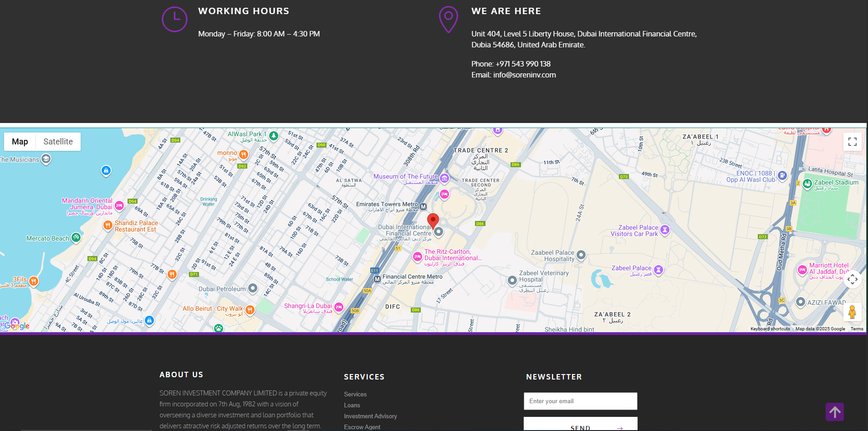Image resolution: width=868 pixels, height=431 pixels.
Task: Select Zabeel Stadium marker on map
Action: [x=807, y=184]
